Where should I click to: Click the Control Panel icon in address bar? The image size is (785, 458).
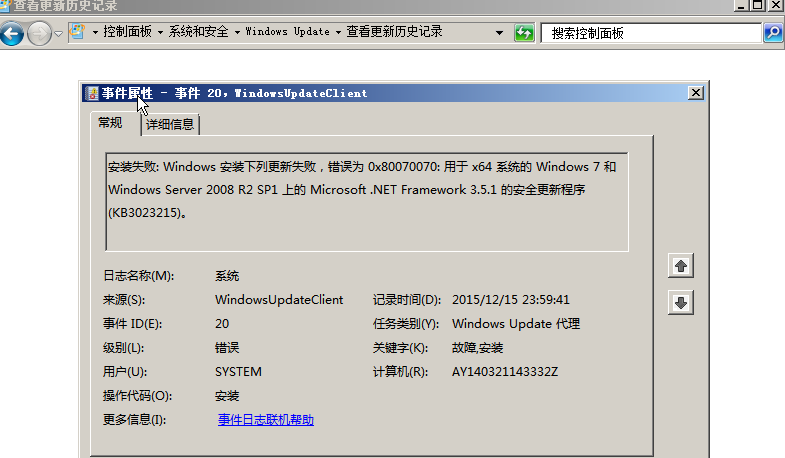click(x=77, y=32)
